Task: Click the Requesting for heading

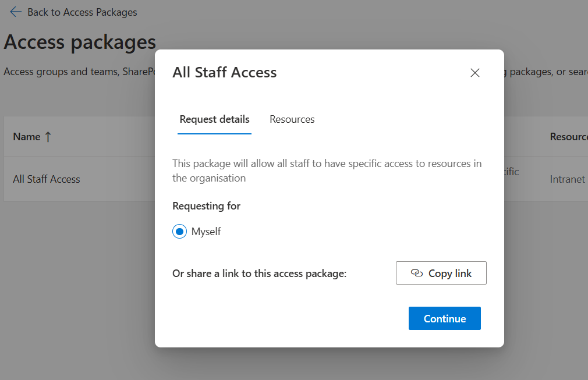Action: (x=206, y=206)
